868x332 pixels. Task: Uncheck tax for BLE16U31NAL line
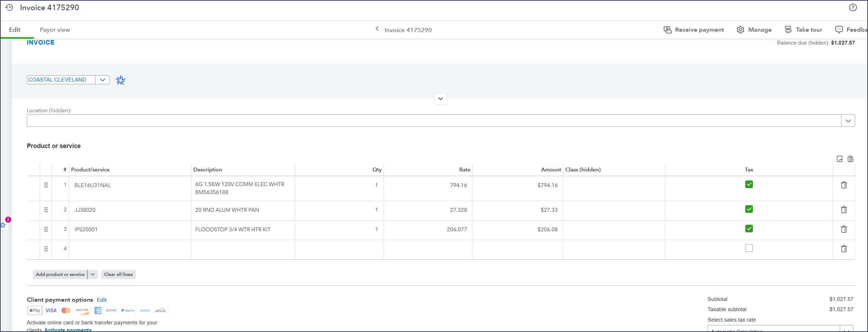(x=749, y=184)
